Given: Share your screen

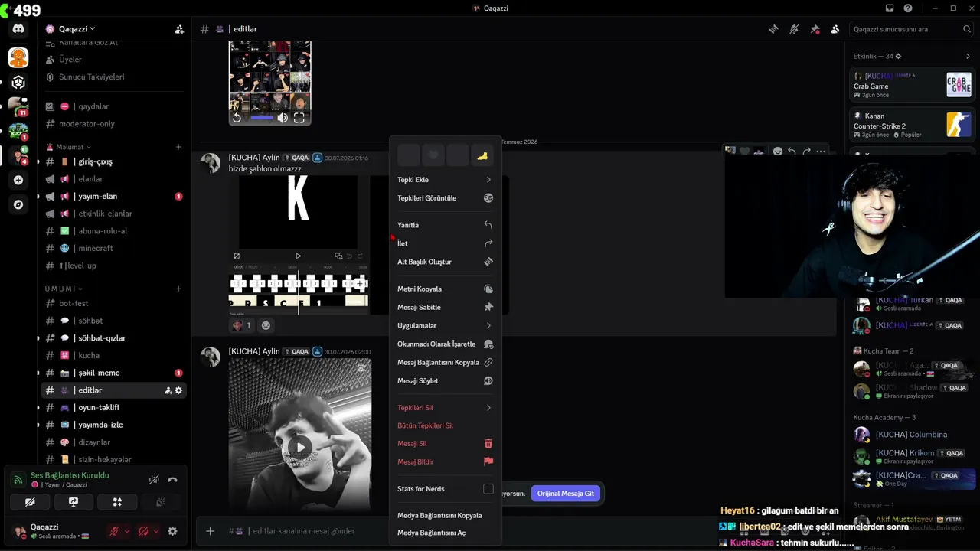Looking at the screenshot, I should [x=73, y=502].
